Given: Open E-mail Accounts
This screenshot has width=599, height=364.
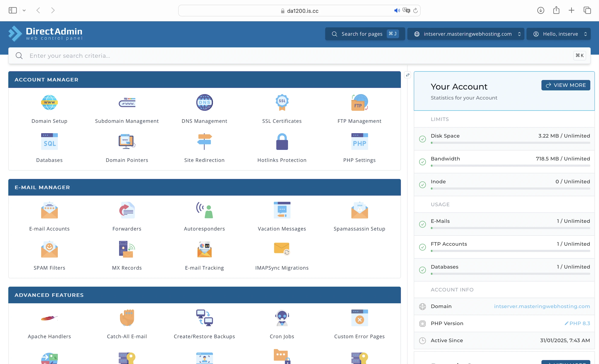Looking at the screenshot, I should [x=49, y=210].
